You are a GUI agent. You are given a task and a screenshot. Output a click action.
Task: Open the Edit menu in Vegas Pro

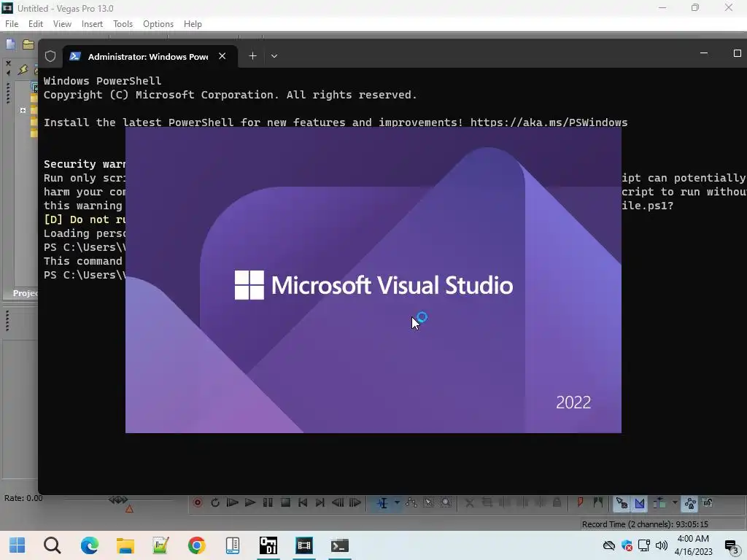(x=36, y=24)
